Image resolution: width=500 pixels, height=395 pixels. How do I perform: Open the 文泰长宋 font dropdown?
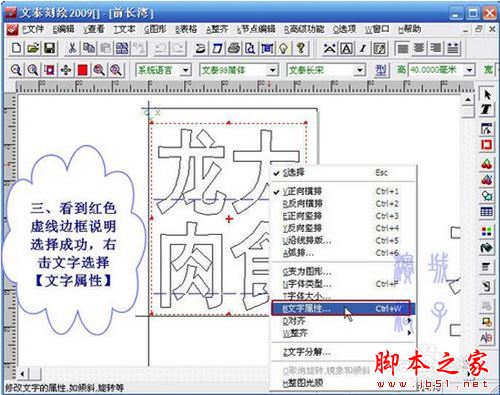point(359,70)
